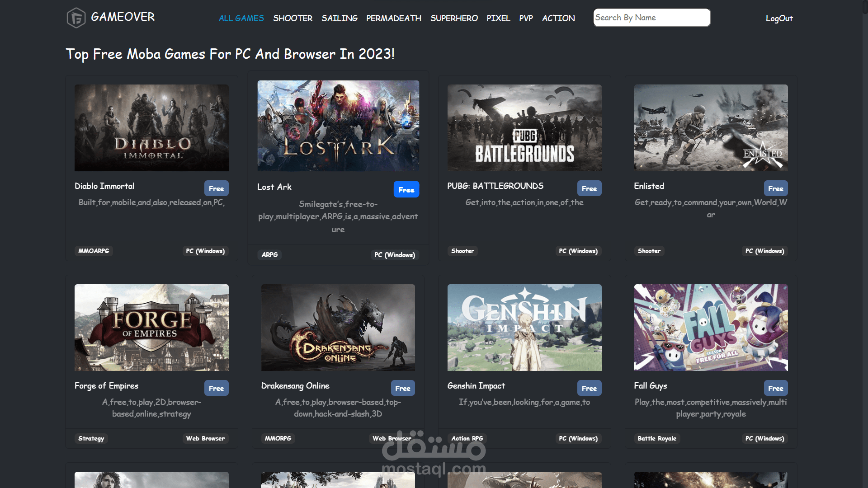Click the Lost Ark title
Viewport: 868px width, 488px height.
(274, 187)
